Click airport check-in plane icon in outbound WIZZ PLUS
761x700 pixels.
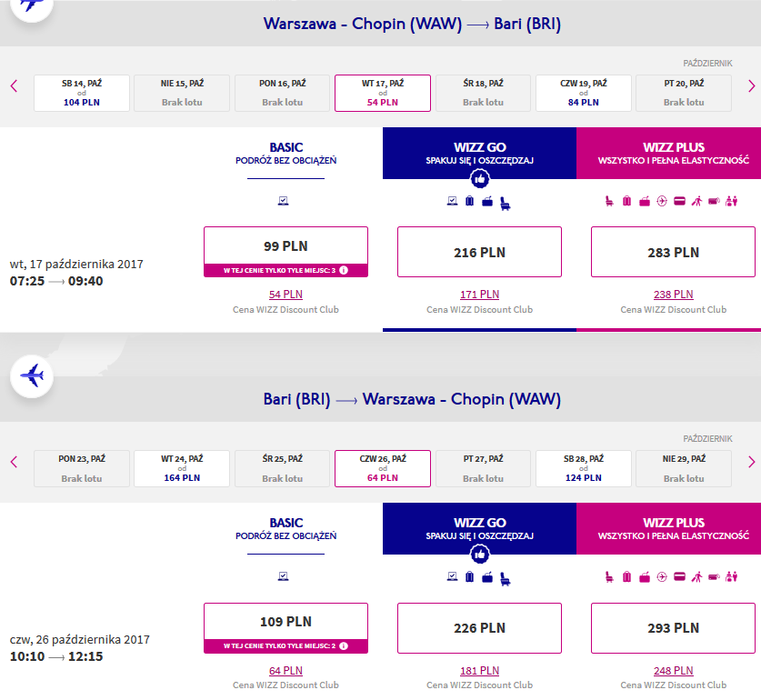(662, 201)
